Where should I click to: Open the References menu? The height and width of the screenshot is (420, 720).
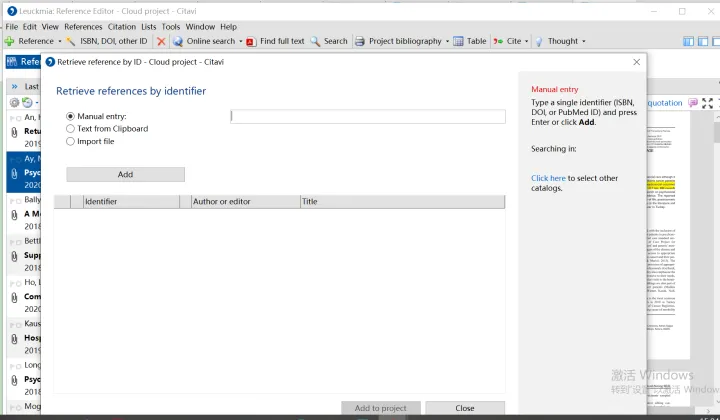tap(83, 27)
